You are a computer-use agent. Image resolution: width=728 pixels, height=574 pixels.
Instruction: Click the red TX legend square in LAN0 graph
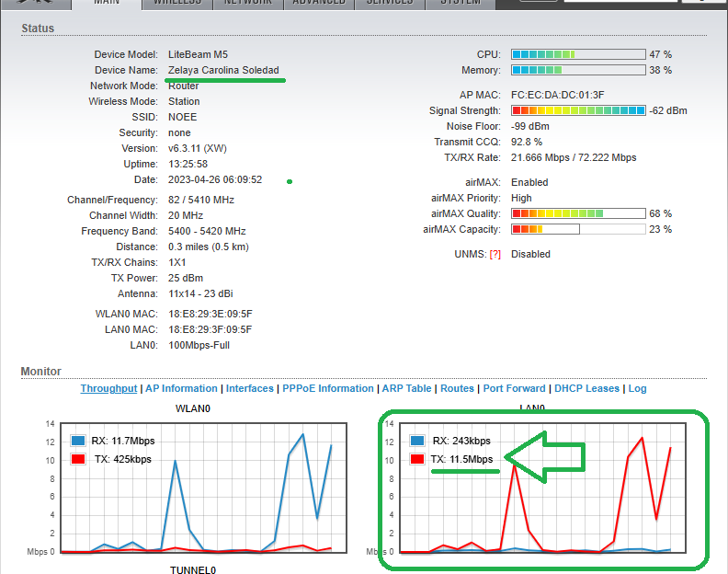[418, 458]
